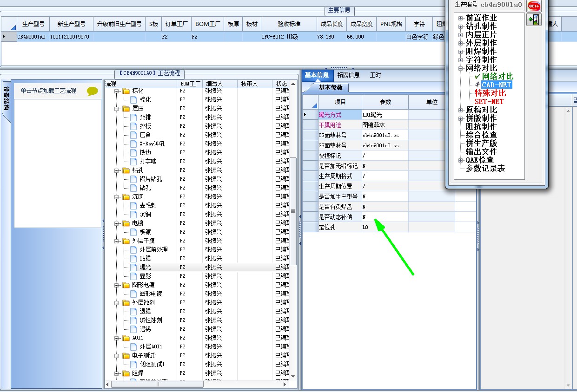Viewport: 577px width, 392px height.
Task: Click the 编写人 column header
Action: coord(220,84)
